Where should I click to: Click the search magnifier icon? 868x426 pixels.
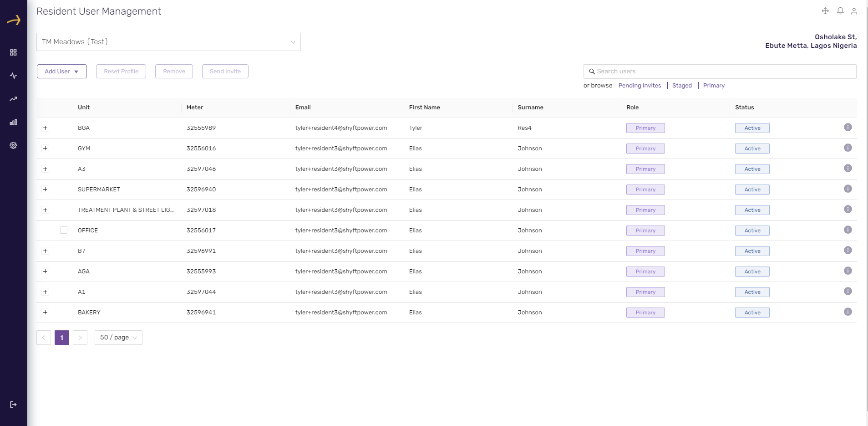(x=592, y=72)
